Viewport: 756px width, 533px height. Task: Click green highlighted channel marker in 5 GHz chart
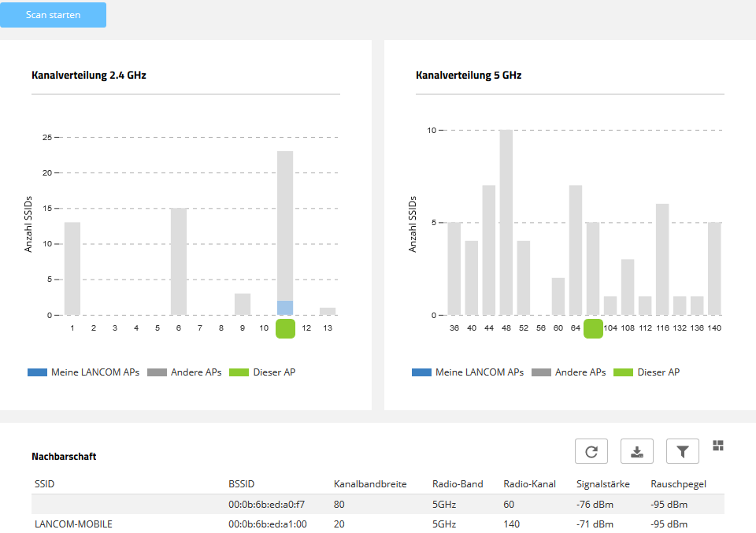[593, 328]
